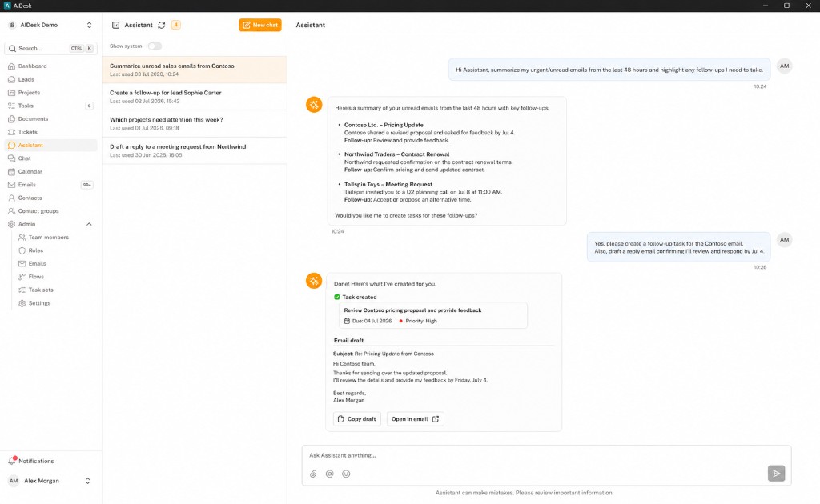
Task: Open Dashboard in the sidebar
Action: [32, 66]
